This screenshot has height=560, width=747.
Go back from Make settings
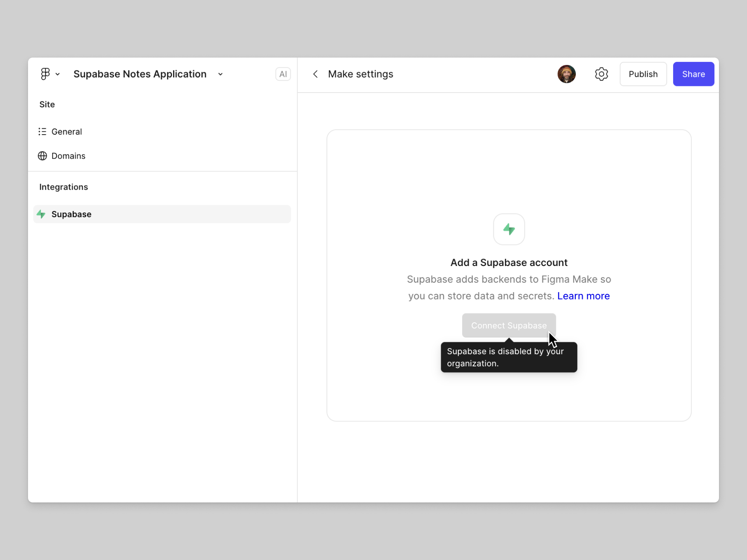click(316, 74)
